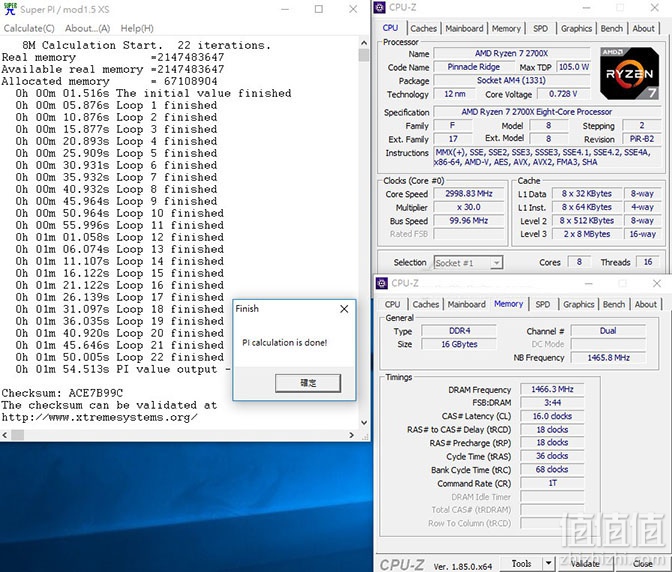This screenshot has width=672, height=572.
Task: Click the Loop 22 finished line
Action: click(x=120, y=357)
